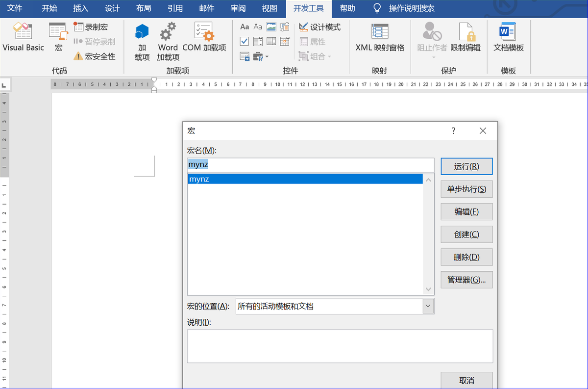Open the Visual Basic editor
Screen dimensions: 588x389
(x=23, y=37)
